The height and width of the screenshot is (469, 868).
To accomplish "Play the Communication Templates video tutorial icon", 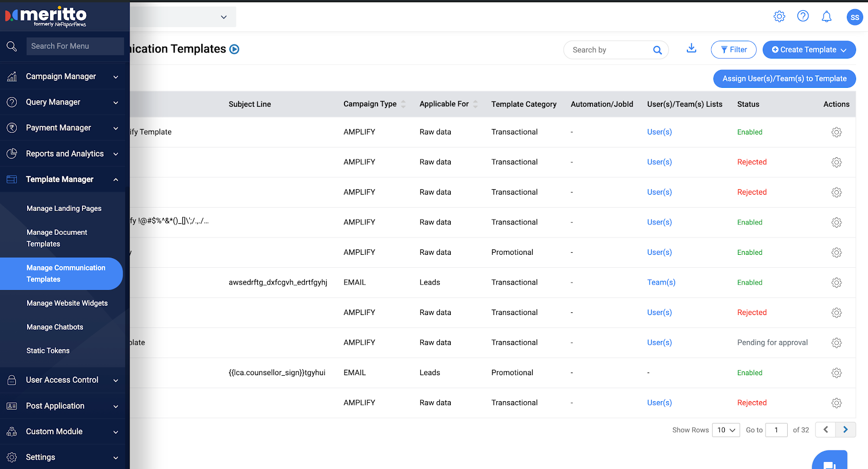I will 234,49.
